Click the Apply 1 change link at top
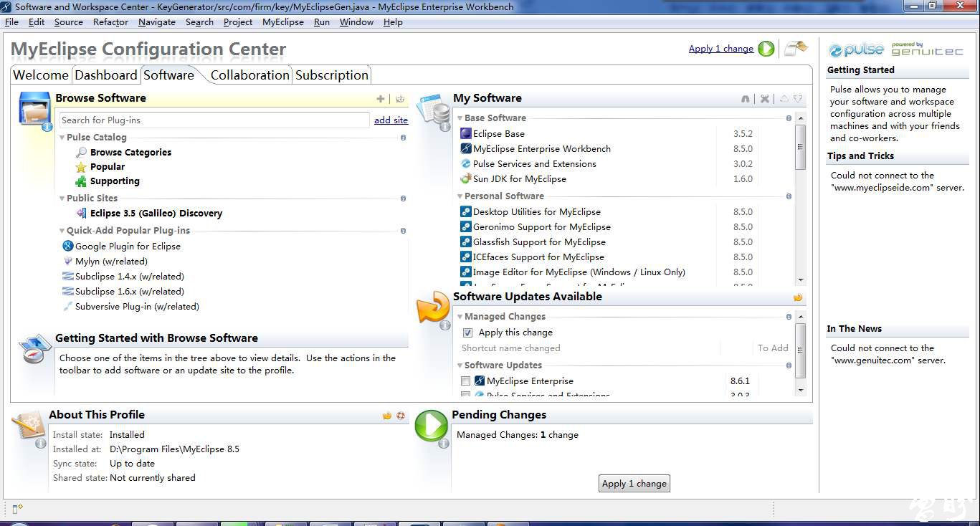The height and width of the screenshot is (526, 980). click(721, 49)
